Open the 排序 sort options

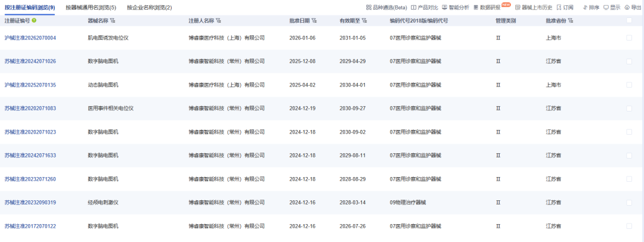584,8
